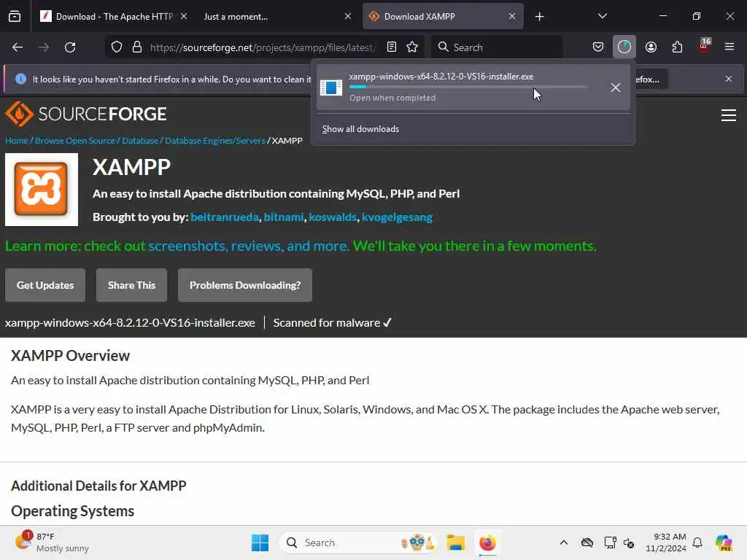Click Problems Downloading? button
Viewport: 747px width, 560px height.
click(x=245, y=285)
